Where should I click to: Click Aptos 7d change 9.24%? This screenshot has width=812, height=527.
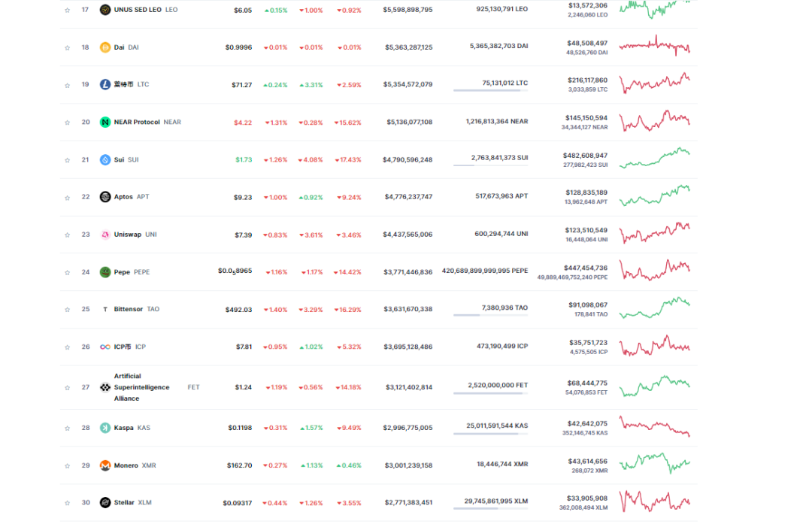point(349,197)
